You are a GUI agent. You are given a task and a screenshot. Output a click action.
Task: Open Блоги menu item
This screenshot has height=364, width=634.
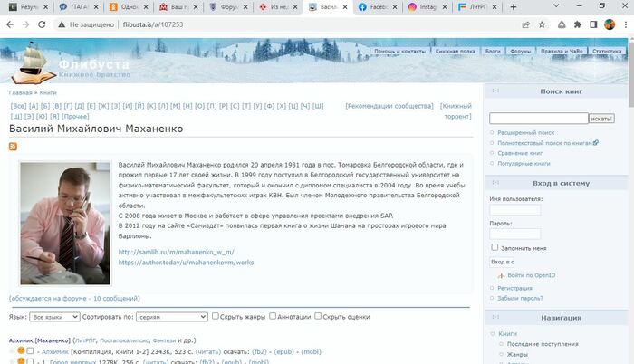[x=493, y=51]
